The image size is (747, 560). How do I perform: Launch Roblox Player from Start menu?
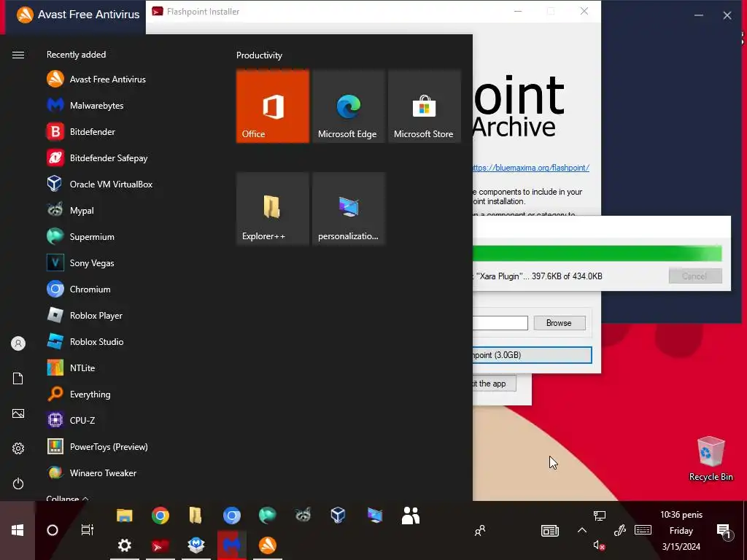85,315
